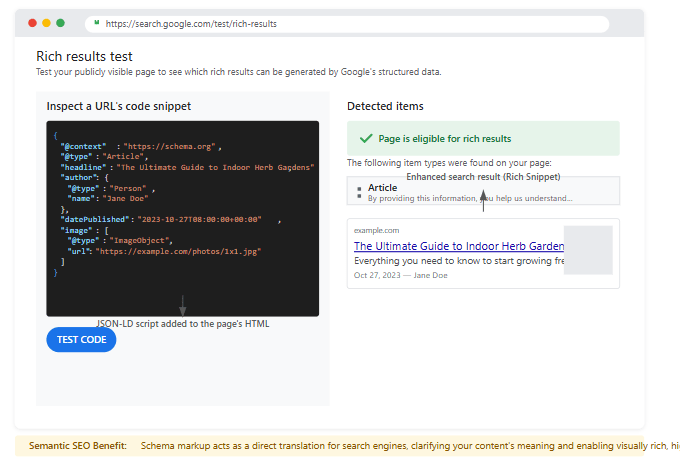This screenshot has height=470, width=687.
Task: Click inside the JSON-LD code editor
Action: point(183,219)
